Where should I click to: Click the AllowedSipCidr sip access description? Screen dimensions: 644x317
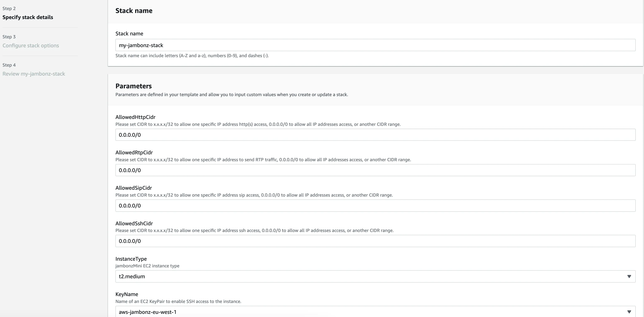click(x=254, y=195)
